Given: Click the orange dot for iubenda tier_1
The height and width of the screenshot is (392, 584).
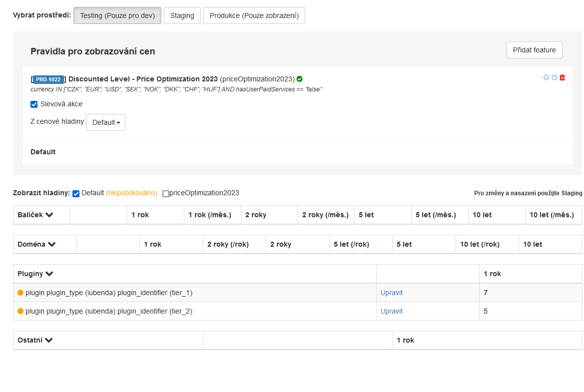Looking at the screenshot, I should (20, 293).
